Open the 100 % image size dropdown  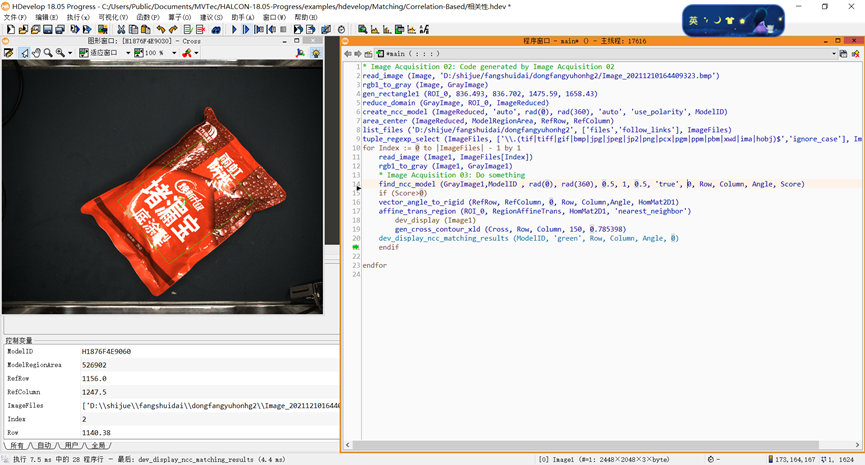click(x=174, y=53)
